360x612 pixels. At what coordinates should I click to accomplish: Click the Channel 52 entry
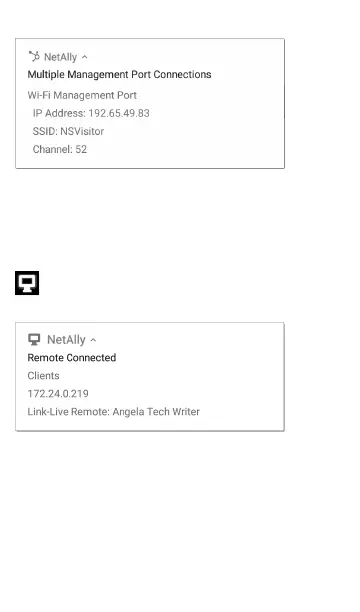click(60, 149)
